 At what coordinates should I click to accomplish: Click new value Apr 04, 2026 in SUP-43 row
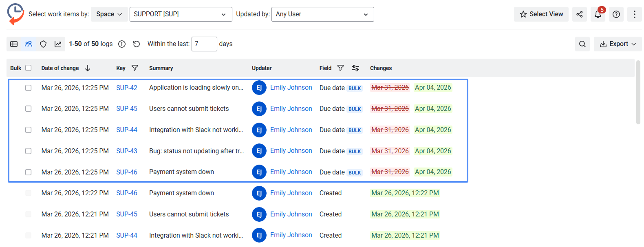pos(433,151)
